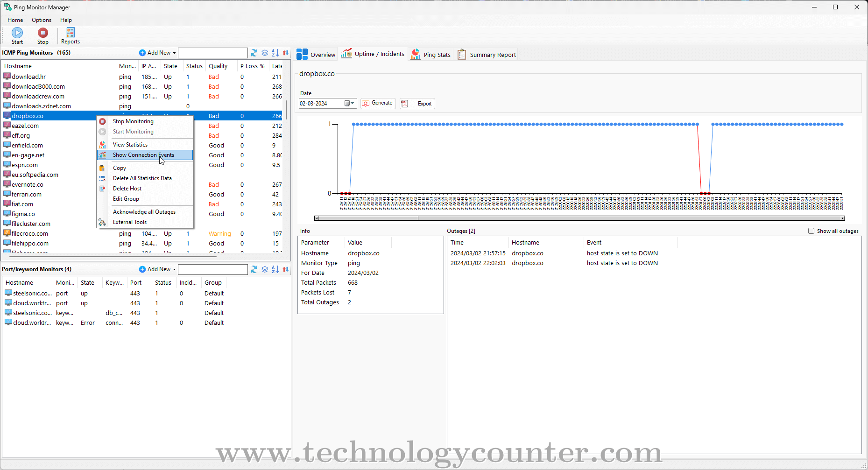The height and width of the screenshot is (470, 868).
Task: Click the Ping Monitor Manager title icon
Action: click(x=7, y=7)
